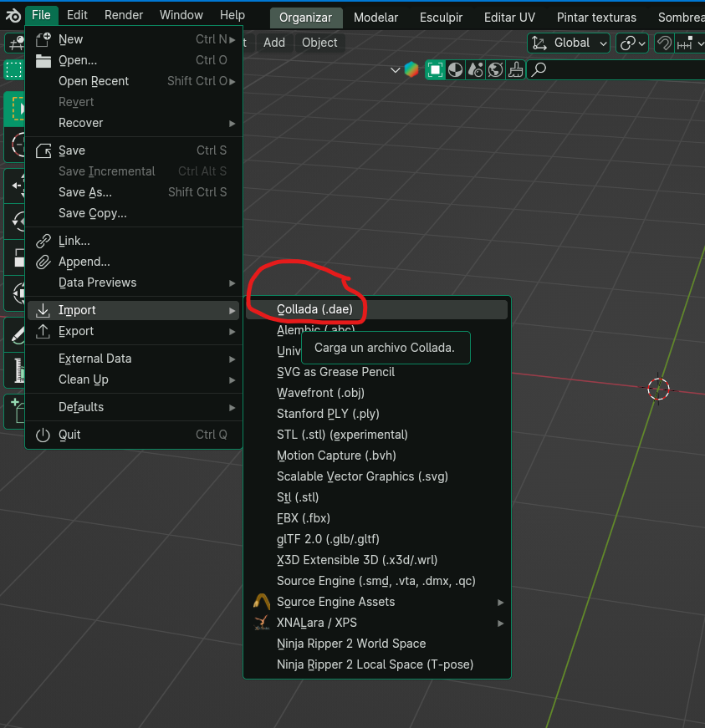Choose SVG as Grease Pencil import
This screenshot has width=705, height=728.
[376, 372]
